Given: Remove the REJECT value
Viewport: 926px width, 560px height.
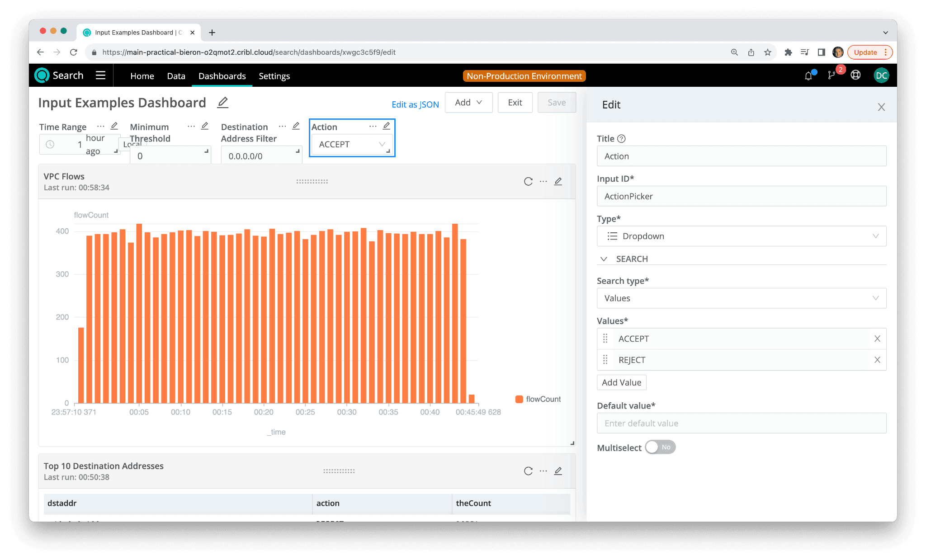Looking at the screenshot, I should coord(877,360).
